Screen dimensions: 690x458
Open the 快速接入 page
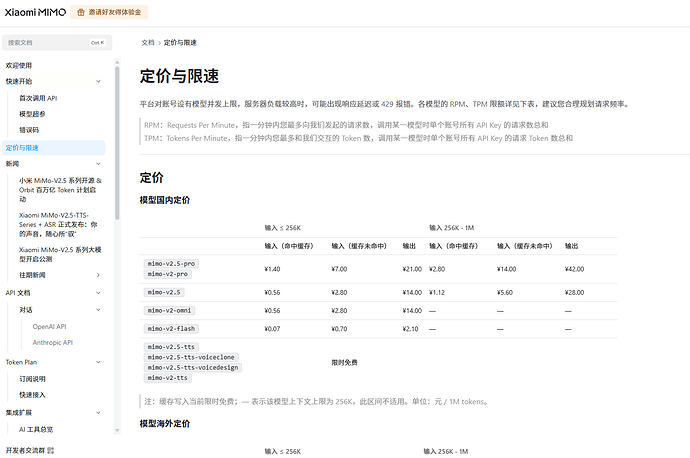(x=32, y=395)
